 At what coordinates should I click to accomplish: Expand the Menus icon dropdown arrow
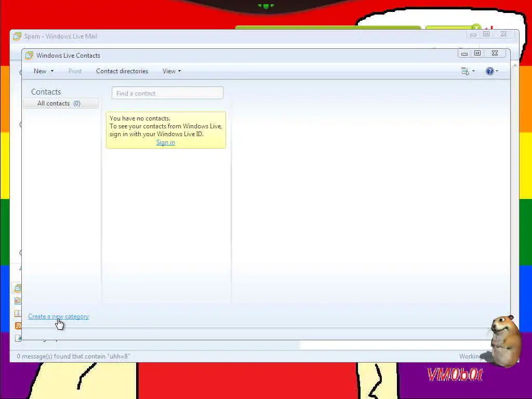pyautogui.click(x=473, y=71)
